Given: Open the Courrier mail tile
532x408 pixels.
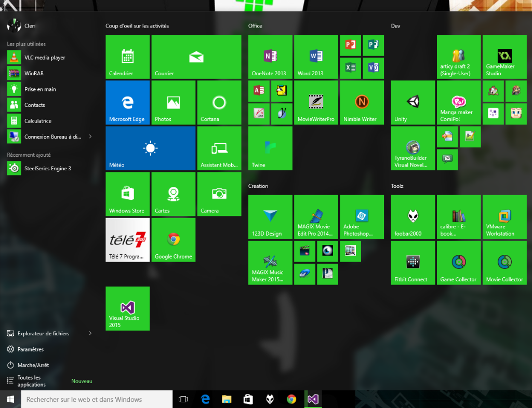Looking at the screenshot, I should point(196,57).
